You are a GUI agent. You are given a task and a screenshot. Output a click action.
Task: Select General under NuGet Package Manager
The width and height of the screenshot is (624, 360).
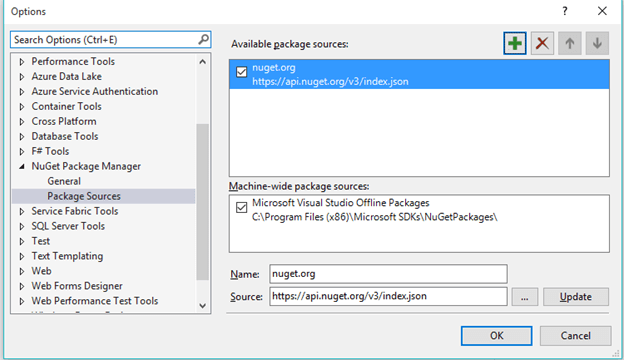tap(64, 181)
